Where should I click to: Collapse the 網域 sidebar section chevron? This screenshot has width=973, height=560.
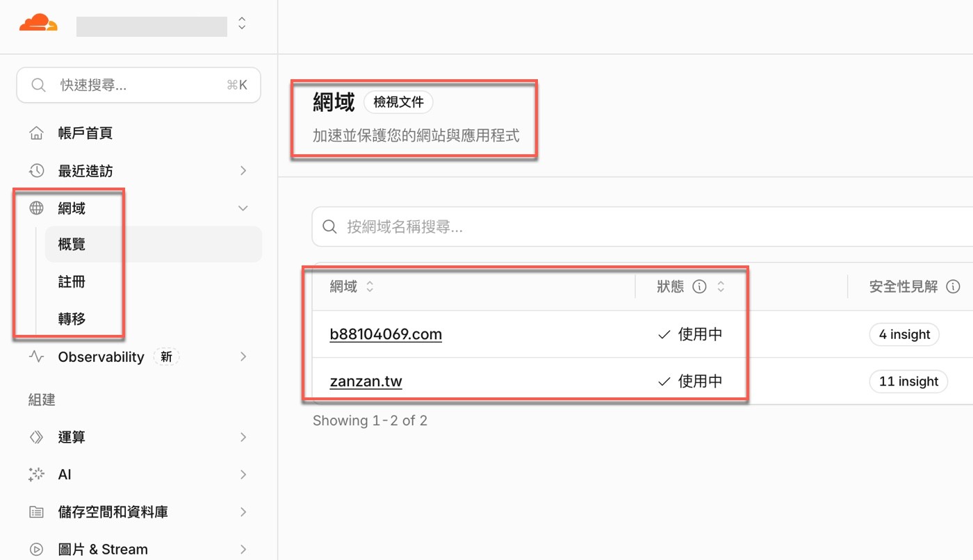tap(243, 208)
